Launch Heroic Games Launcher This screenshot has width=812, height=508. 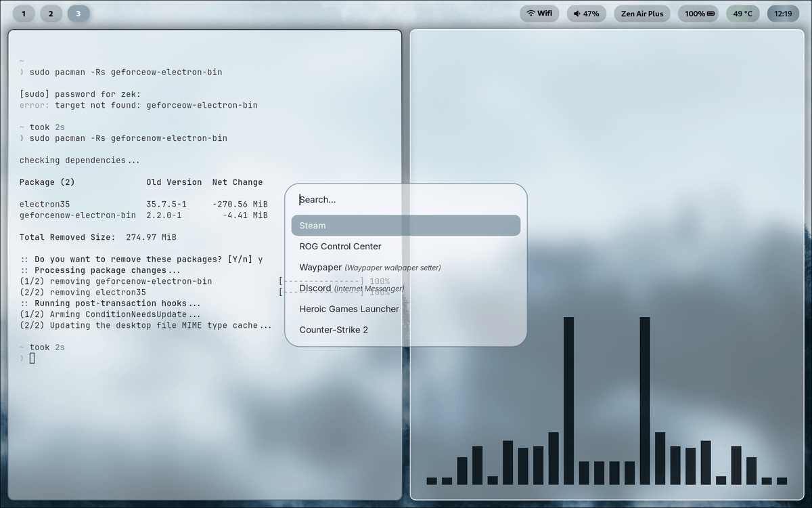pos(406,309)
